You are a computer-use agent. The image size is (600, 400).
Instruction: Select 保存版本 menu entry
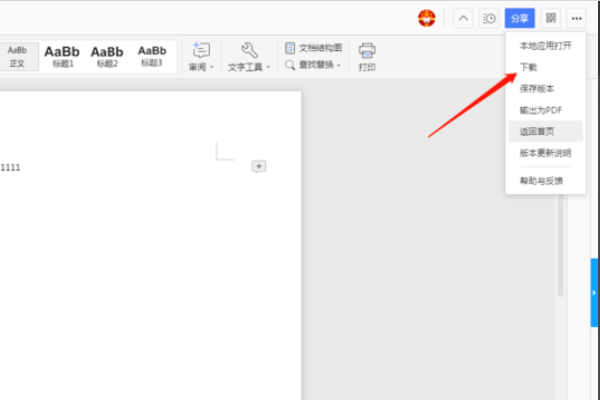point(545,89)
